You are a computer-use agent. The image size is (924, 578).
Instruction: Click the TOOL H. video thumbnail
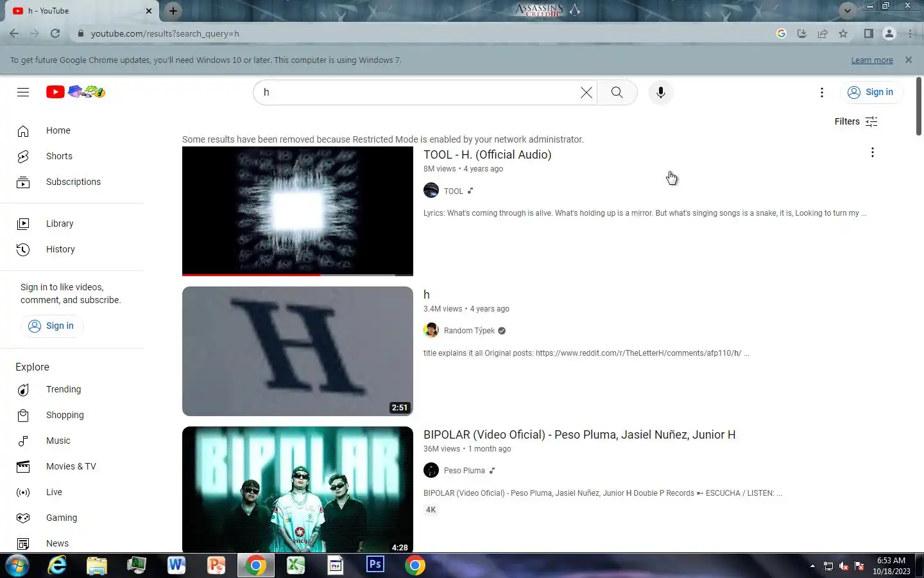pyautogui.click(x=298, y=211)
